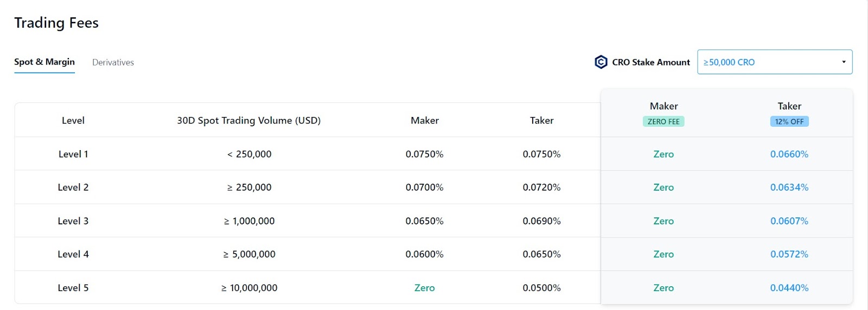
Task: Click the Level 5 green Zero maker fee
Action: (425, 288)
